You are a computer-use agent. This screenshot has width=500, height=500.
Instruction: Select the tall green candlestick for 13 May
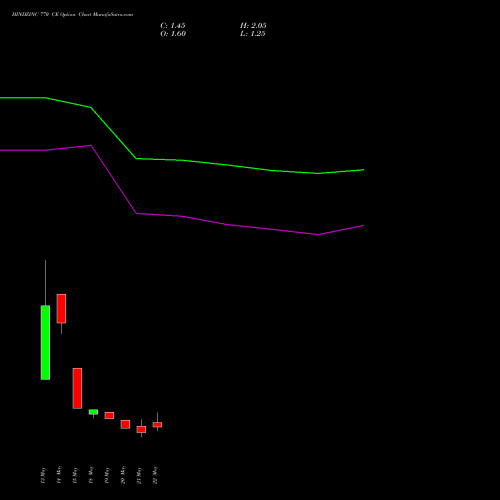(45, 342)
